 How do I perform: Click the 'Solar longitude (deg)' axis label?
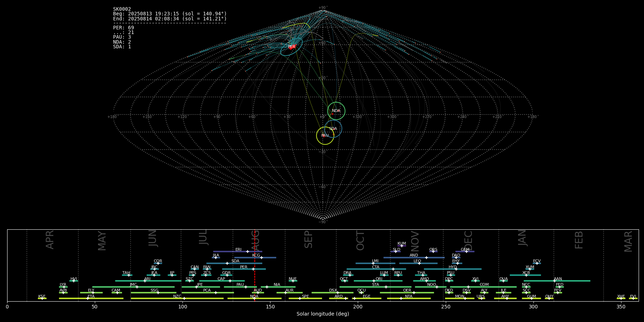point(323,314)
